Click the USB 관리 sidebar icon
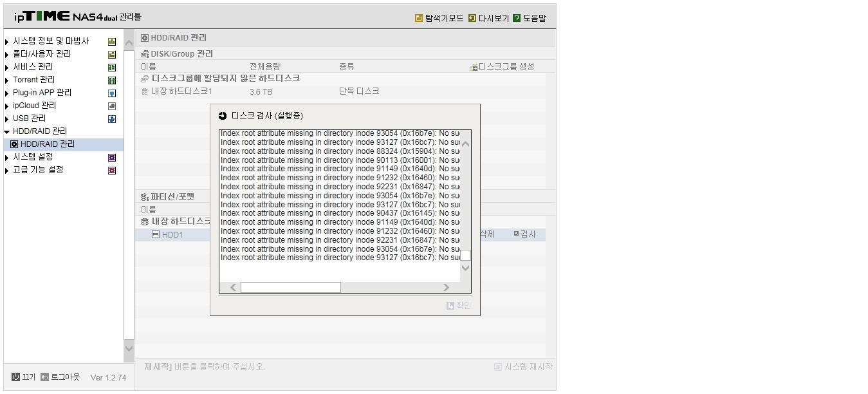 (x=112, y=119)
